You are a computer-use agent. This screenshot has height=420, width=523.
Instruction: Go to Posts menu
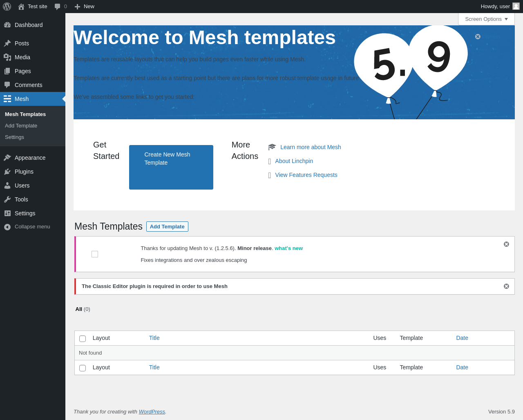(33, 43)
